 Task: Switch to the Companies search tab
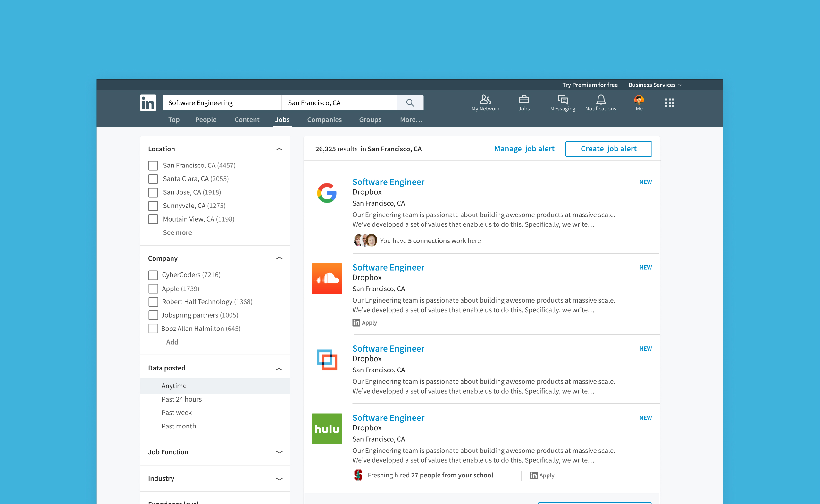coord(324,120)
